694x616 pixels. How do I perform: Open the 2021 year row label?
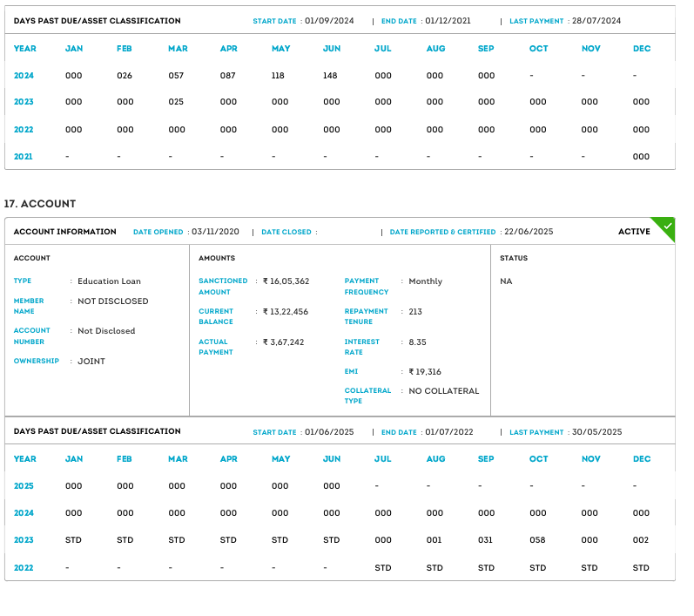point(24,157)
